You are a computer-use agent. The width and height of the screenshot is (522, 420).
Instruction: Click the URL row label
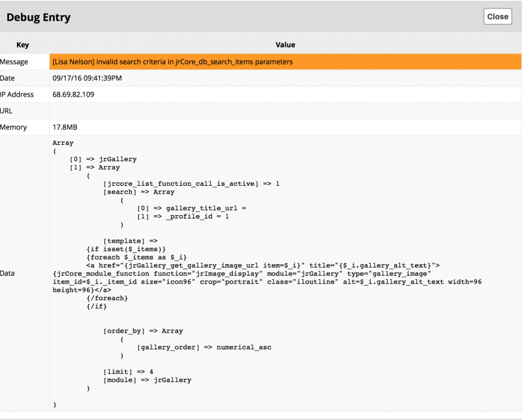point(8,111)
